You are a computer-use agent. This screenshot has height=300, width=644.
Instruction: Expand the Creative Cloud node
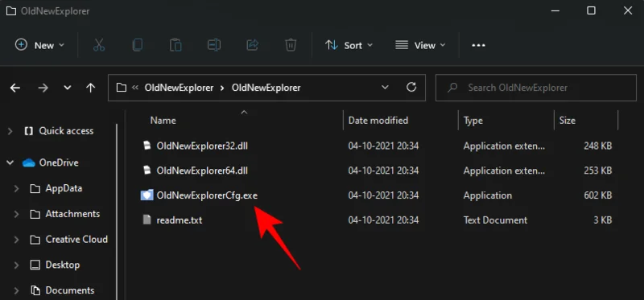tap(16, 239)
